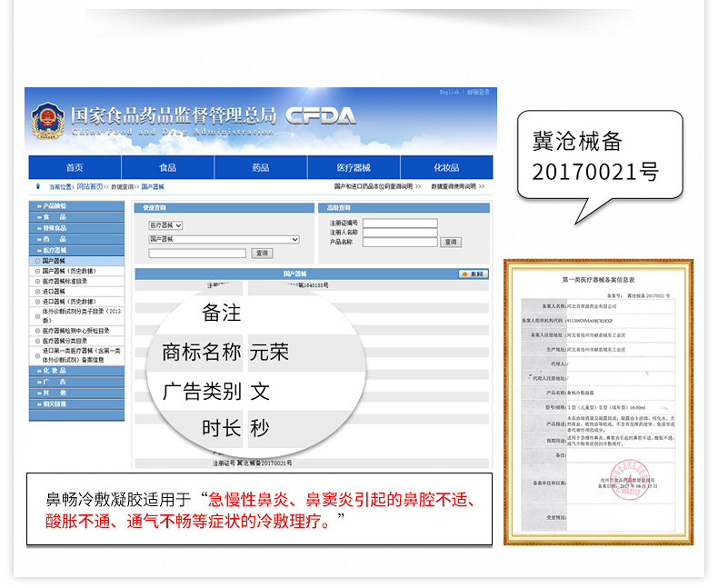Click the 注册人名称 input field
Screen dimensions: 718x588
click(x=400, y=232)
